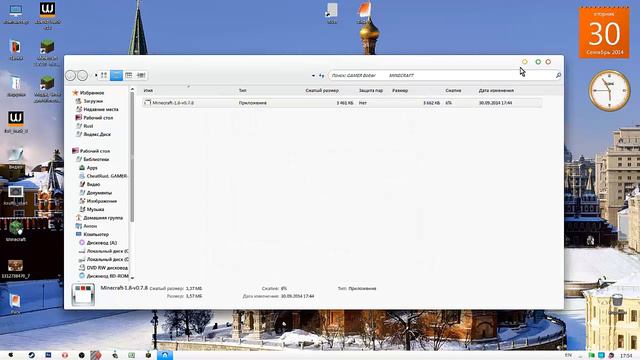Open the black W icon at desktop top

[x=47, y=16]
